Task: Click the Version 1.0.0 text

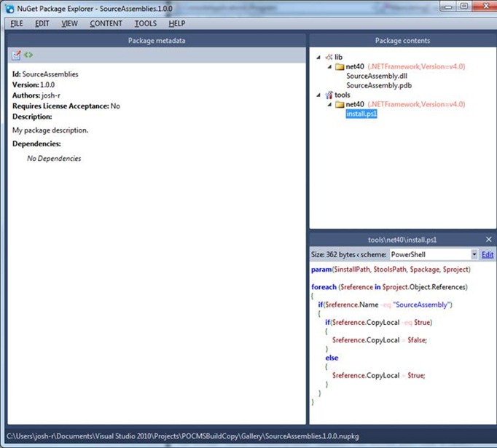Action: (34, 85)
